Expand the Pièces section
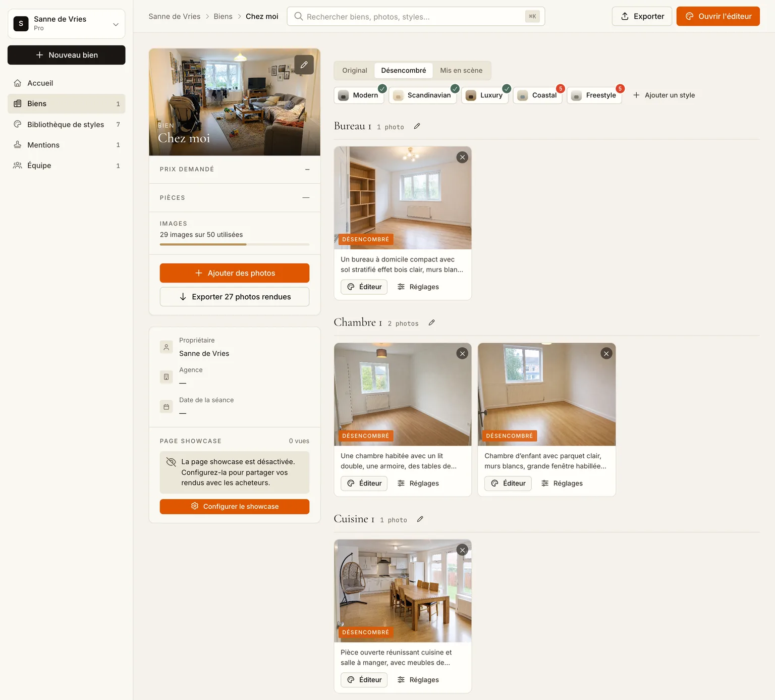This screenshot has width=775, height=700. tap(235, 198)
